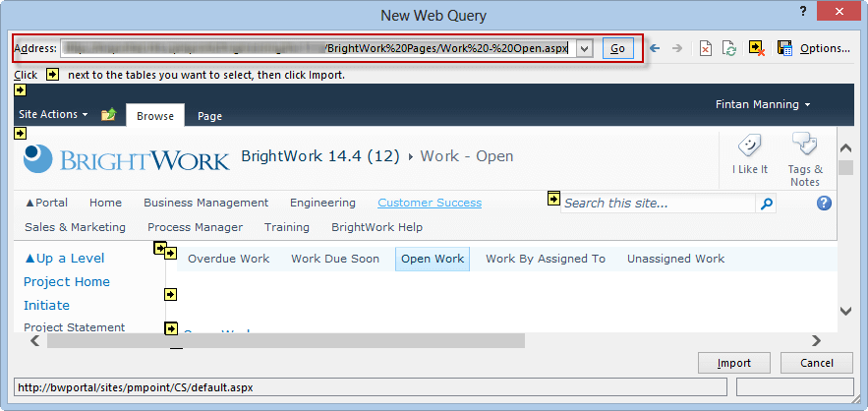This screenshot has height=411, width=868.
Task: Click the BrightWork logo
Action: pos(126,158)
